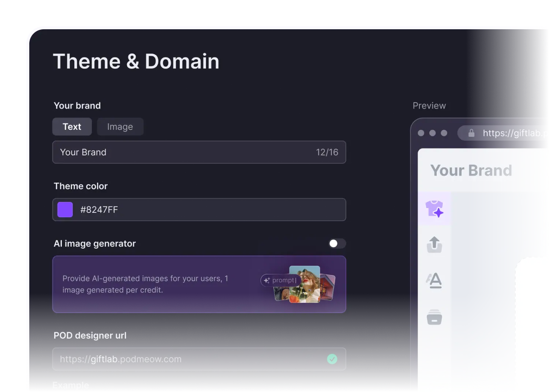This screenshot has width=549, height=392.
Task: Click the AI image generator label
Action: click(95, 244)
